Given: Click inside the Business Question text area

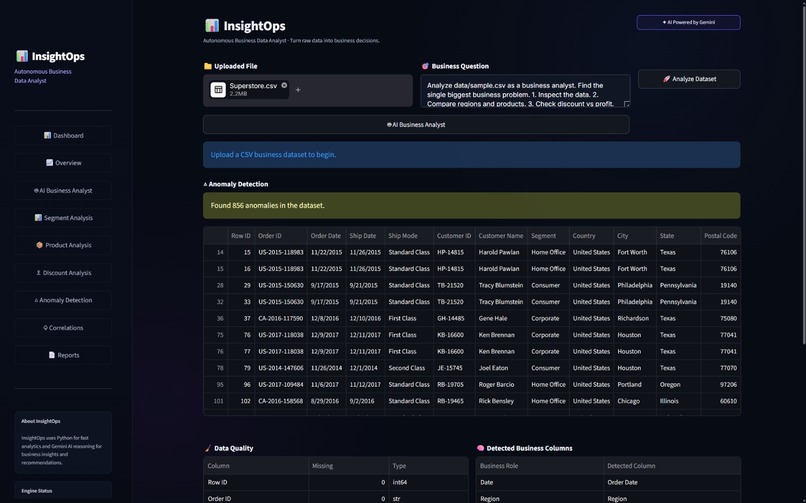Looking at the screenshot, I should tap(525, 91).
